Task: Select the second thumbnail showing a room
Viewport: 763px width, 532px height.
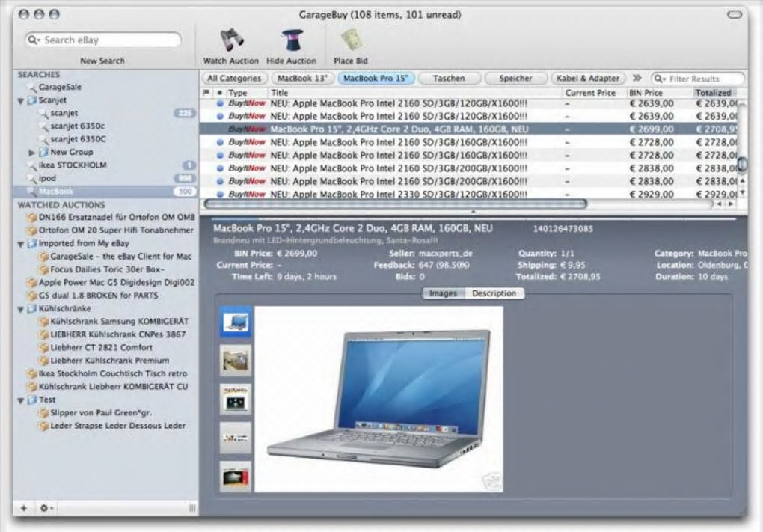Action: tap(236, 361)
